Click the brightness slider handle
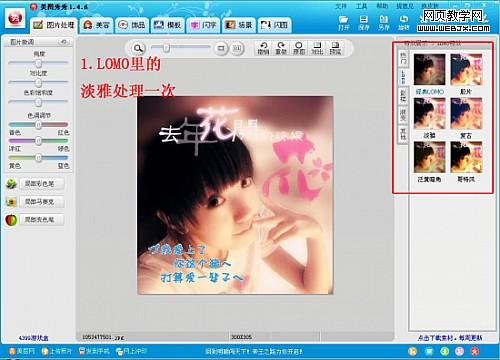Screen dimensions: 500x360 click(38, 63)
